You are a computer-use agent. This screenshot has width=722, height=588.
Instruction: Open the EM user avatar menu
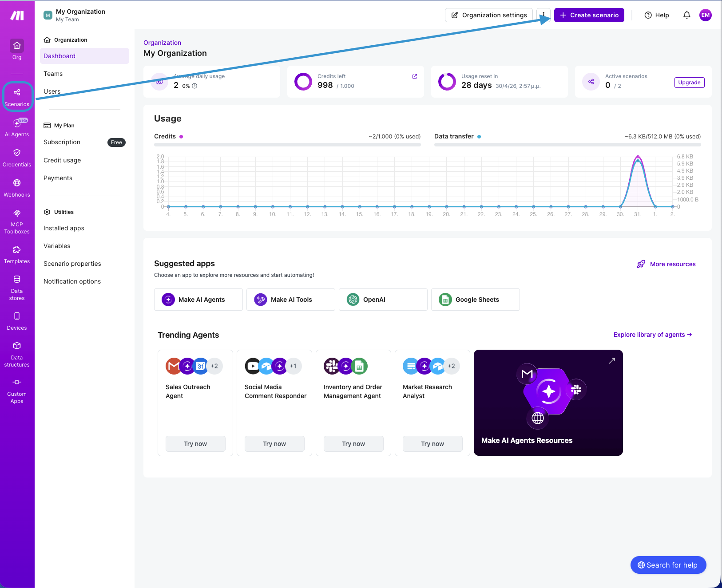705,15
